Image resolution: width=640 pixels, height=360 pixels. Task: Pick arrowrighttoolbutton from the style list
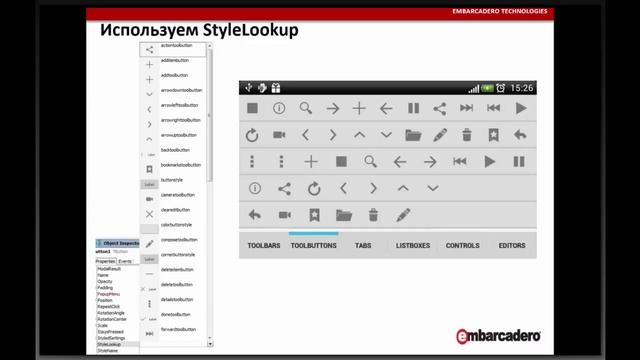pos(173,124)
